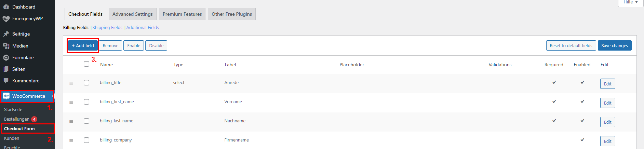Viewport: 644px width, 149px height.
Task: Open the Formulare sidebar icon
Action: (6, 57)
